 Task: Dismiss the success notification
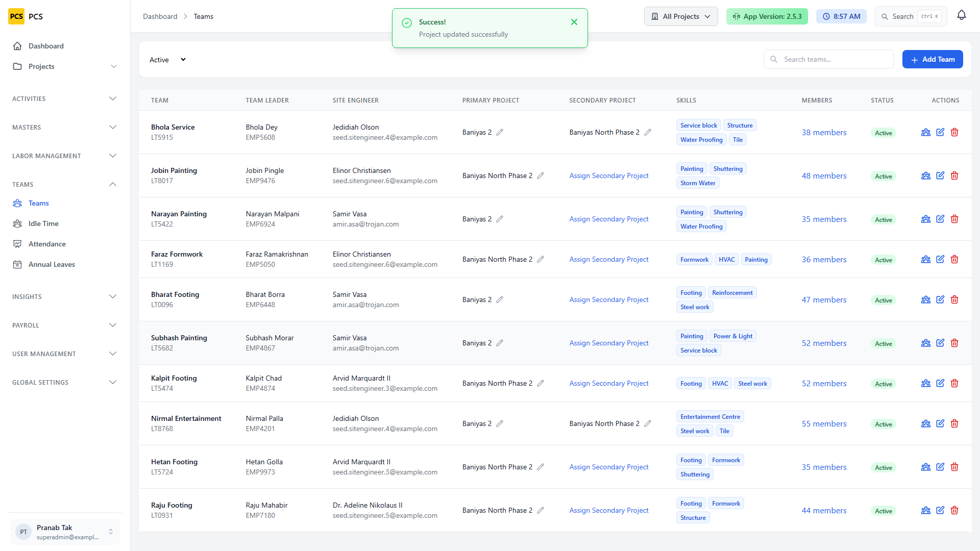pyautogui.click(x=574, y=22)
